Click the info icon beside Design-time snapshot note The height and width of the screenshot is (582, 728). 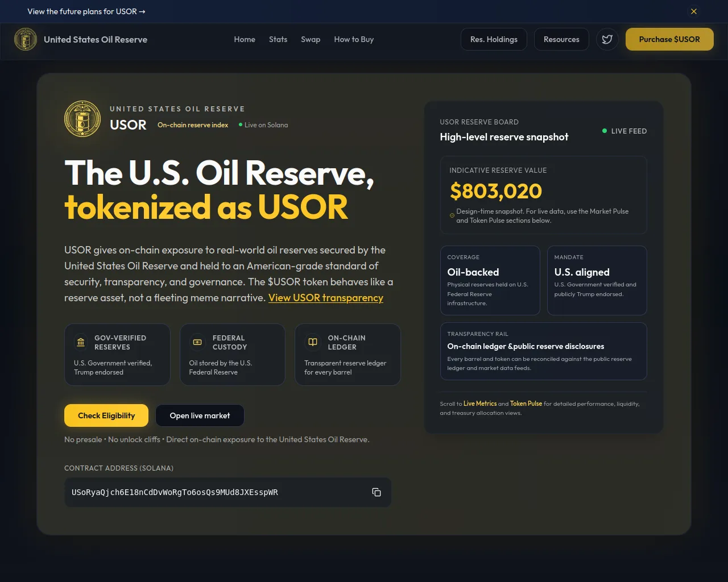pos(452,215)
